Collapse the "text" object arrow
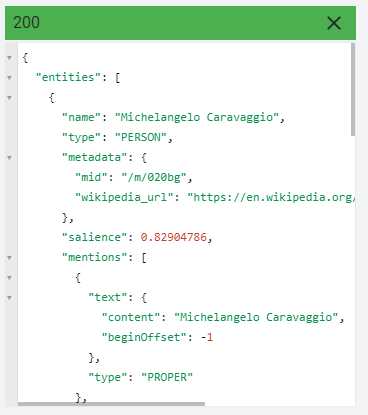Screen dimensions: 368x415 (x=9, y=298)
